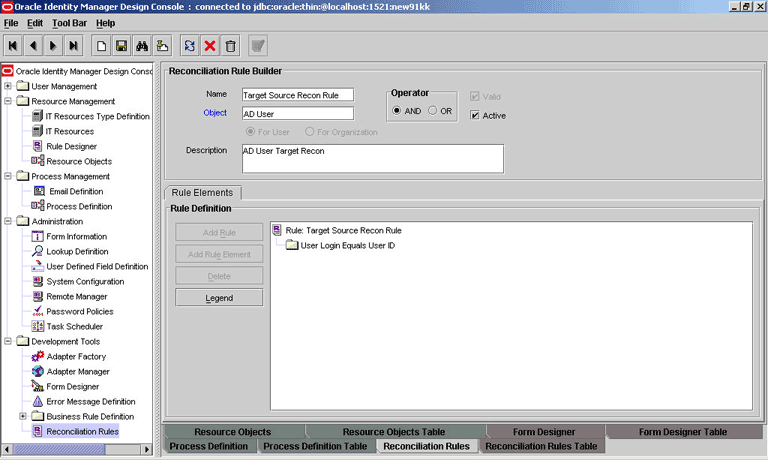Click the greyed-out toolbar icon at end
768x460 pixels.
pos(258,46)
